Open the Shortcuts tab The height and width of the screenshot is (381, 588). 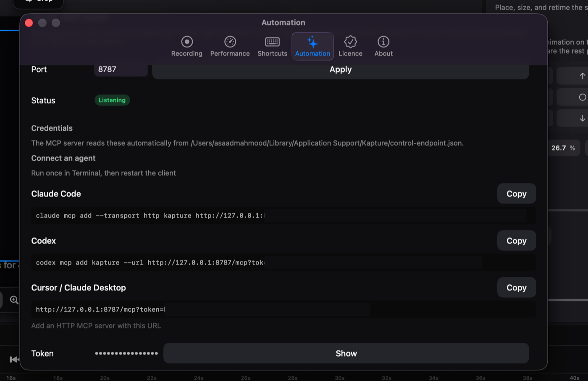(272, 46)
